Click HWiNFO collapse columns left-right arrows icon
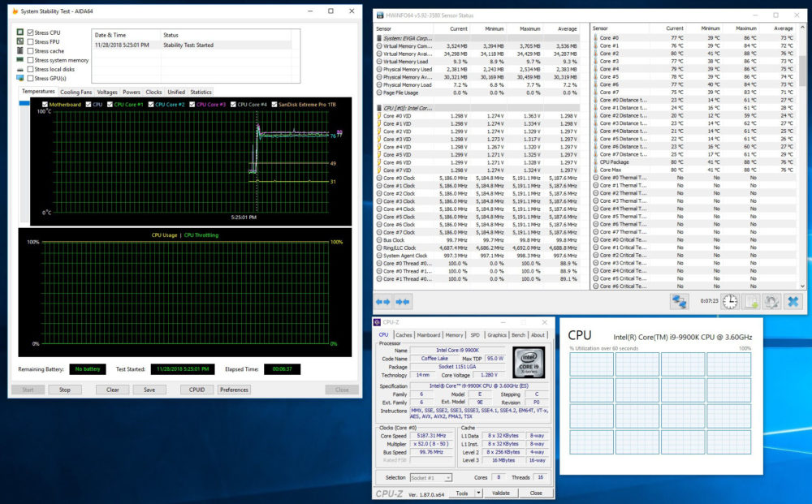The width and height of the screenshot is (812, 504). 382,302
